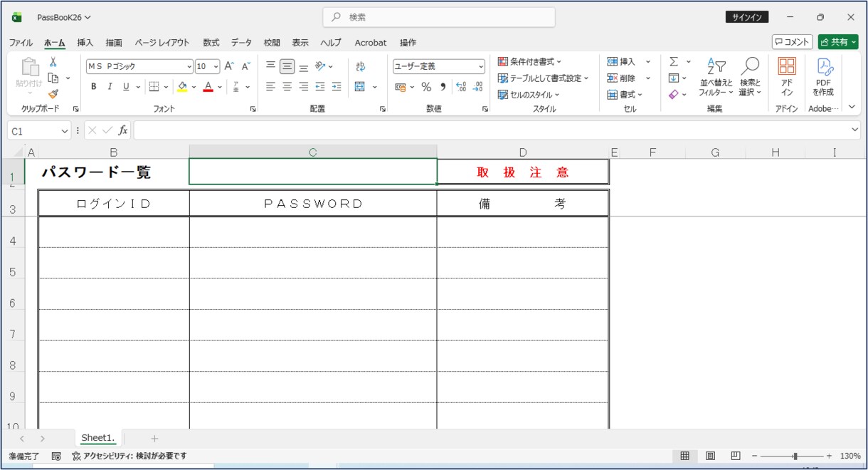This screenshot has height=470, width=868.
Task: Click the Increase Indent icon
Action: pos(337,87)
